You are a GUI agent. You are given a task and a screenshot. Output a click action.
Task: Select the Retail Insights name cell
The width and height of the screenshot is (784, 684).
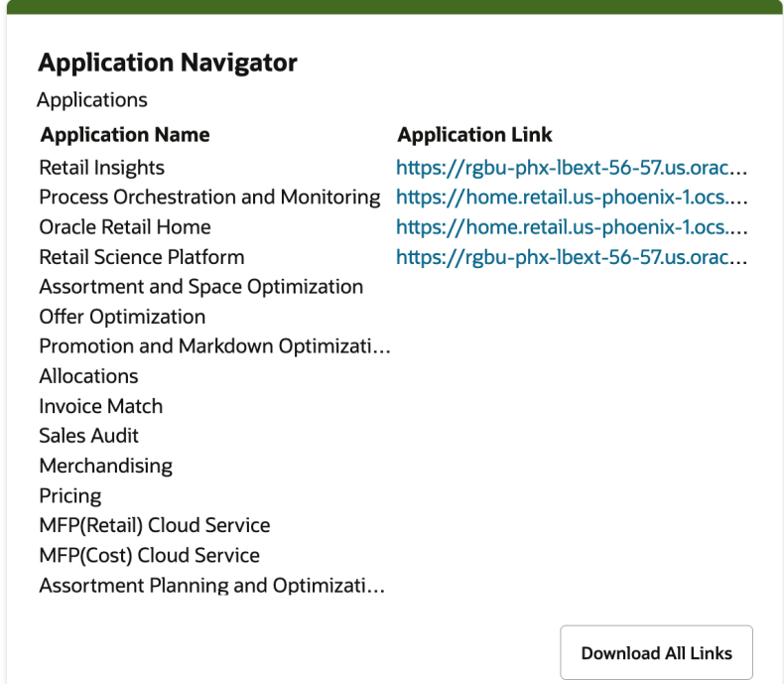coord(101,168)
